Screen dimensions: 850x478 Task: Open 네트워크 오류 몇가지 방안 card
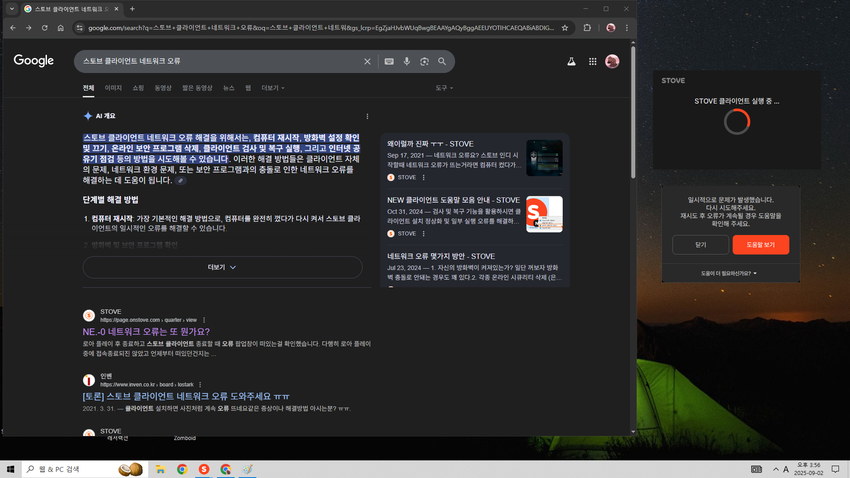(441, 256)
